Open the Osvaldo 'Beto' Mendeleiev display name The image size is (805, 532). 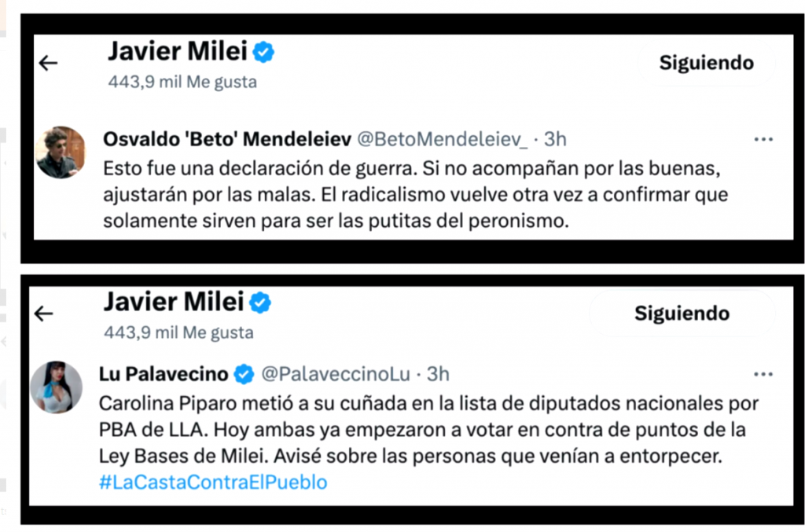coord(226,139)
